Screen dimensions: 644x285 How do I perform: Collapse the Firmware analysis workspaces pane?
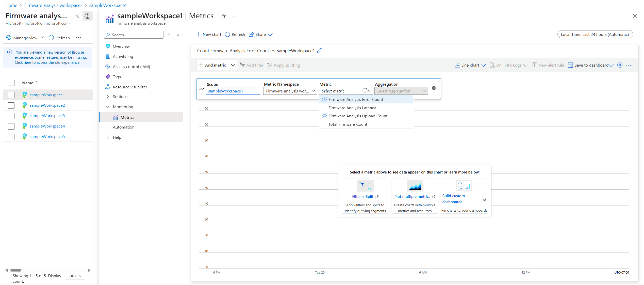pos(77,16)
